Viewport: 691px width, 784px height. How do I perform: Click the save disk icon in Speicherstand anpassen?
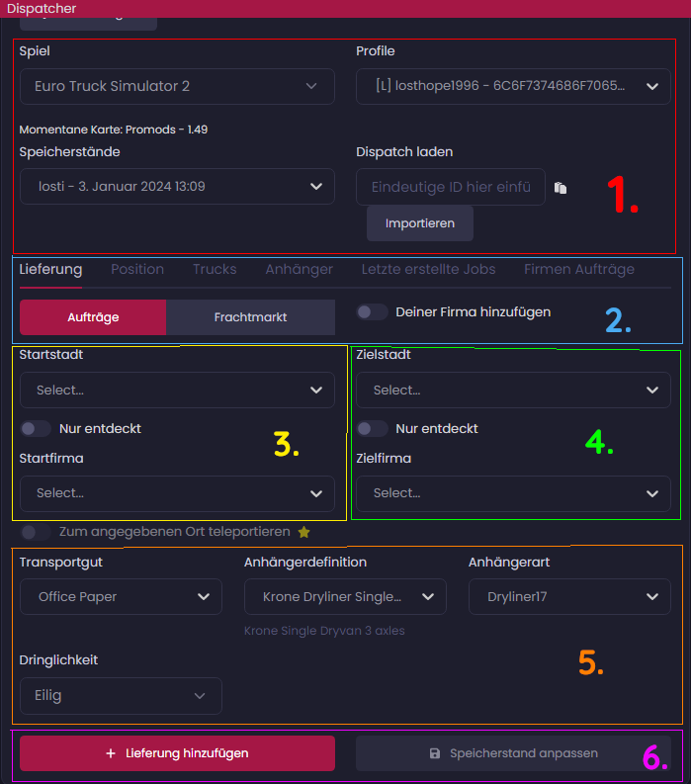(435, 753)
